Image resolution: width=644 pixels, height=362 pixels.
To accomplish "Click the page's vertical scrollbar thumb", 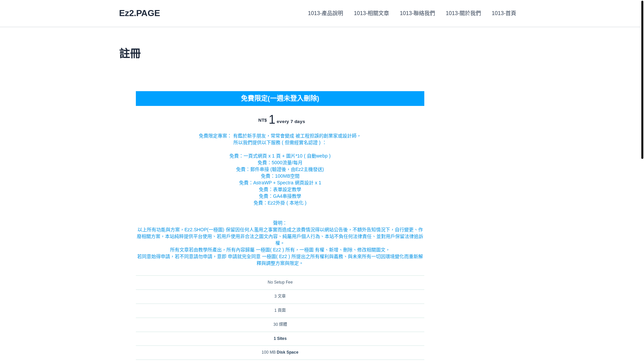I will [x=642, y=79].
